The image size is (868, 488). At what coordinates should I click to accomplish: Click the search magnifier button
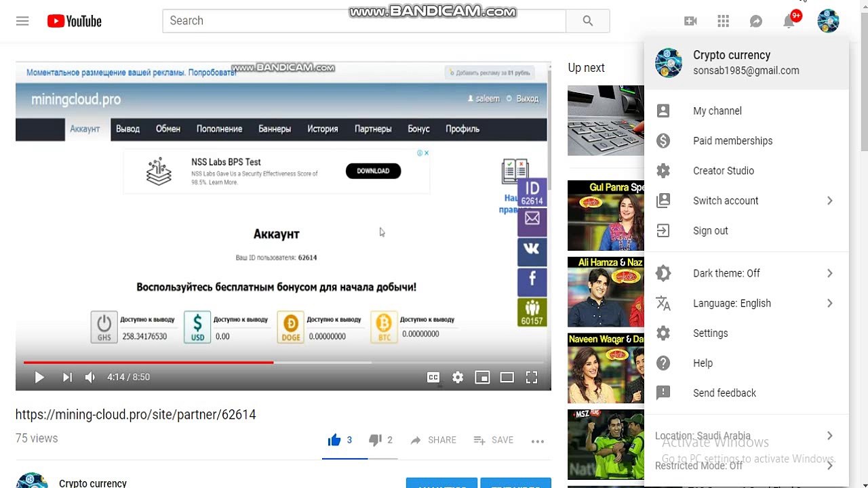[588, 21]
